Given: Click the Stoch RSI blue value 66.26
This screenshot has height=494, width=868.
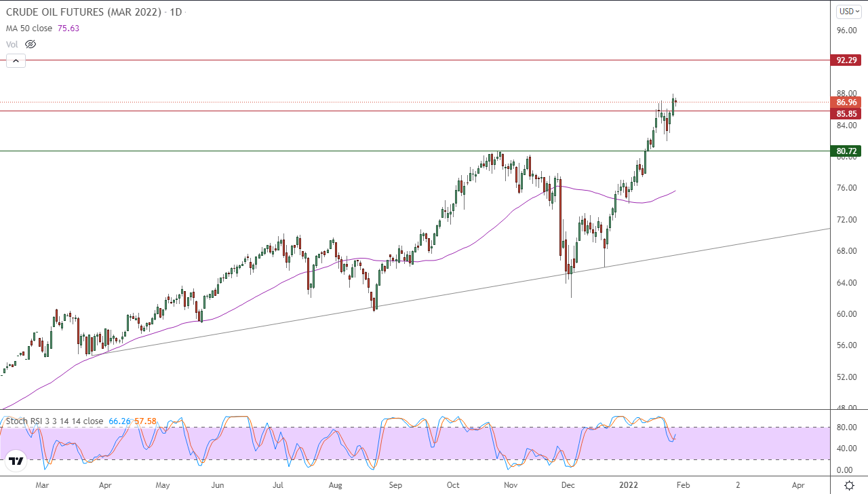Looking at the screenshot, I should (119, 421).
